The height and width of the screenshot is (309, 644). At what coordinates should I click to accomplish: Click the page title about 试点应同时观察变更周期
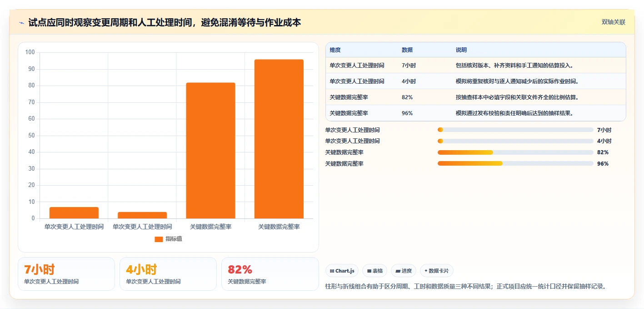tap(165, 23)
